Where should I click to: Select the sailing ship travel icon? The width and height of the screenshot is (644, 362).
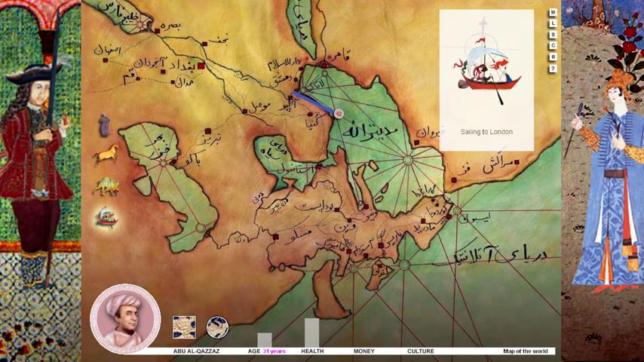(106, 218)
